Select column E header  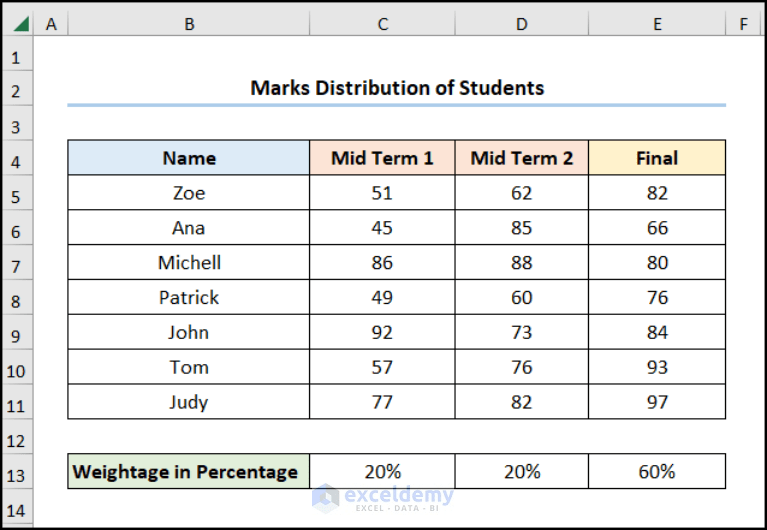tap(657, 23)
